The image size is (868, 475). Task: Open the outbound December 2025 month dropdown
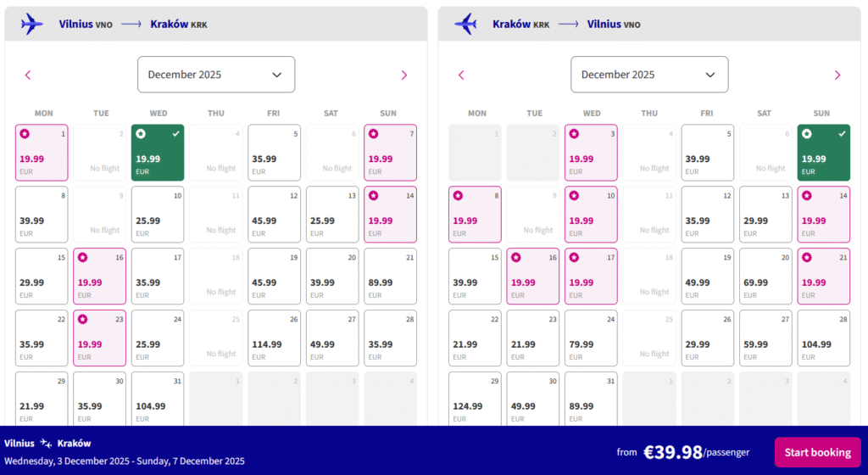click(x=216, y=75)
